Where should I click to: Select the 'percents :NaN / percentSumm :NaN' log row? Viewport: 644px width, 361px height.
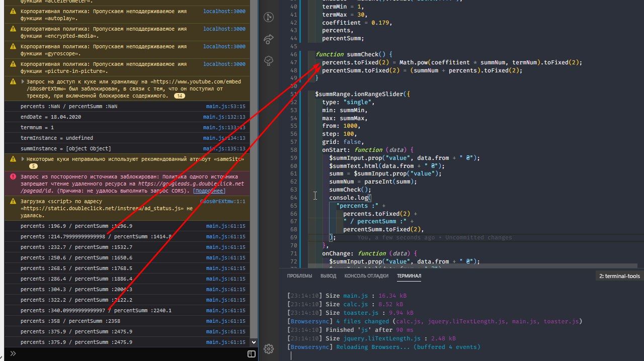tap(127, 107)
